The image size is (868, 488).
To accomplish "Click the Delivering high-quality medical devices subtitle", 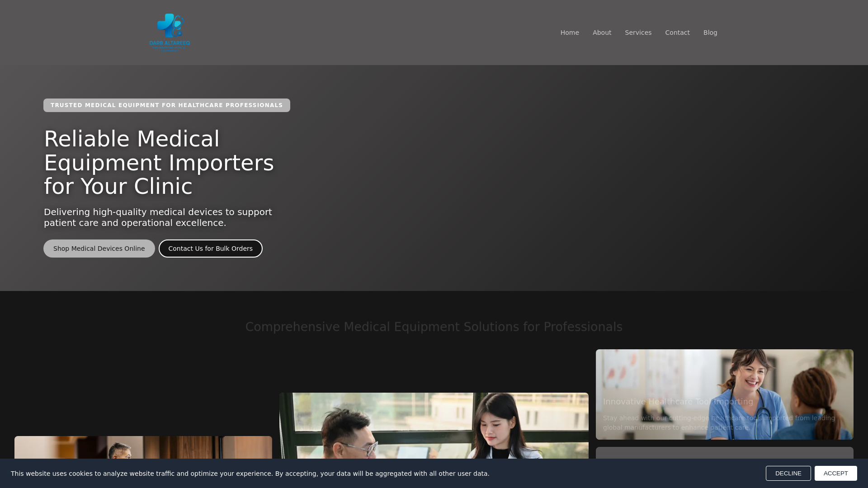I will pos(158,217).
